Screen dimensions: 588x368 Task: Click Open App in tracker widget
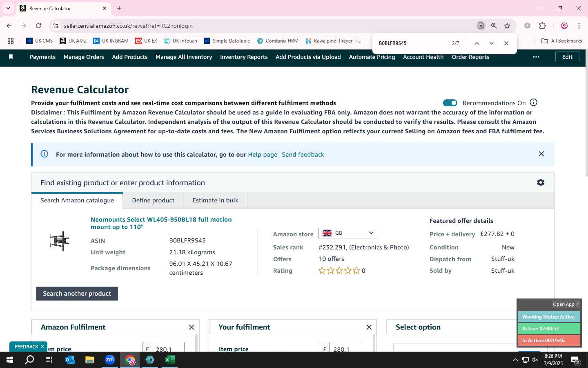tap(566, 304)
